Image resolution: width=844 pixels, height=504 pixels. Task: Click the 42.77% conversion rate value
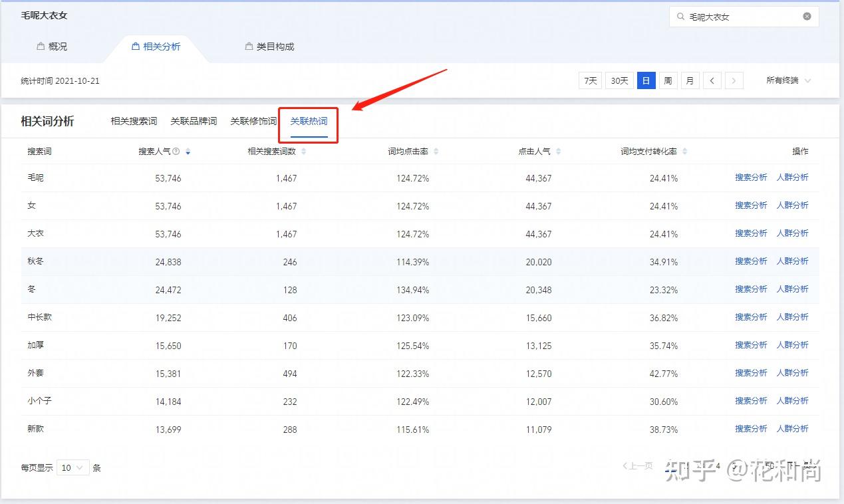pos(664,374)
